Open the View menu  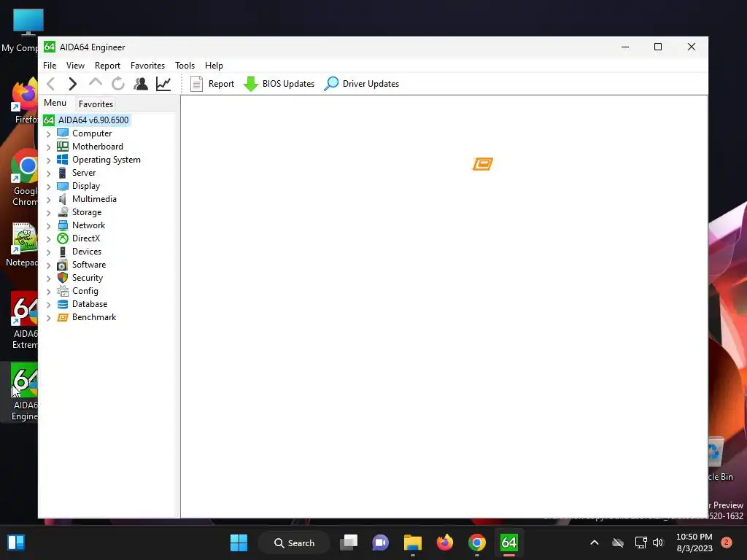(75, 65)
